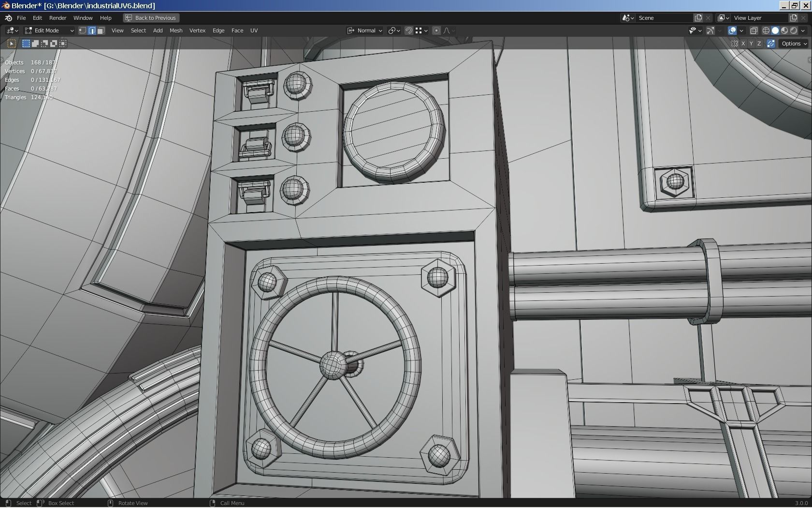The width and height of the screenshot is (812, 508).
Task: Select the tweak select tool icon
Action: [x=12, y=44]
